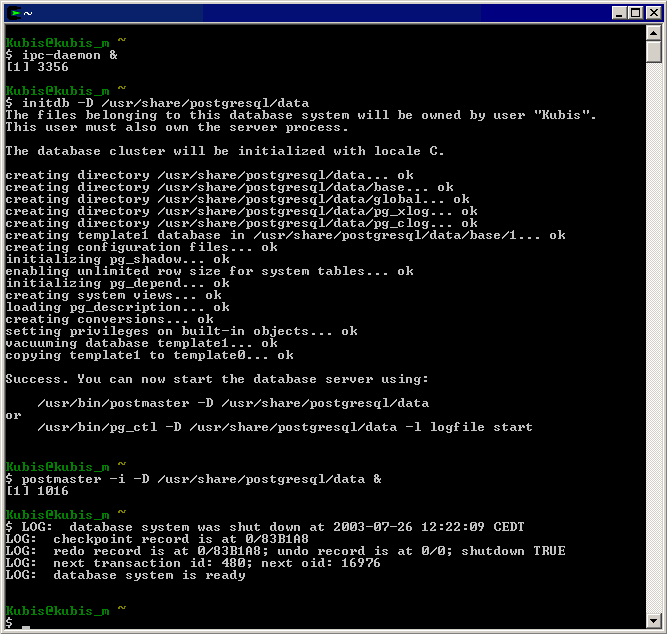
Task: Click 'This user must also own the server process.'
Action: [x=177, y=127]
